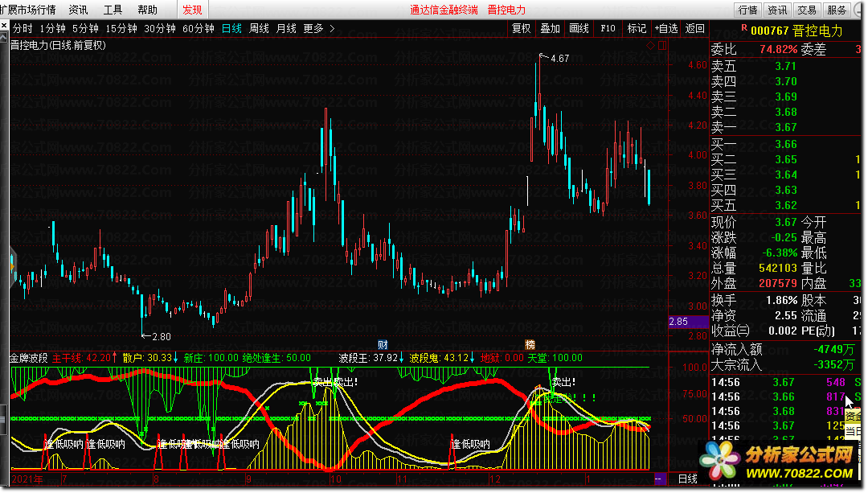Click the red R flag beside stock code
Image resolution: width=868 pixels, height=493 pixels.
[744, 27]
